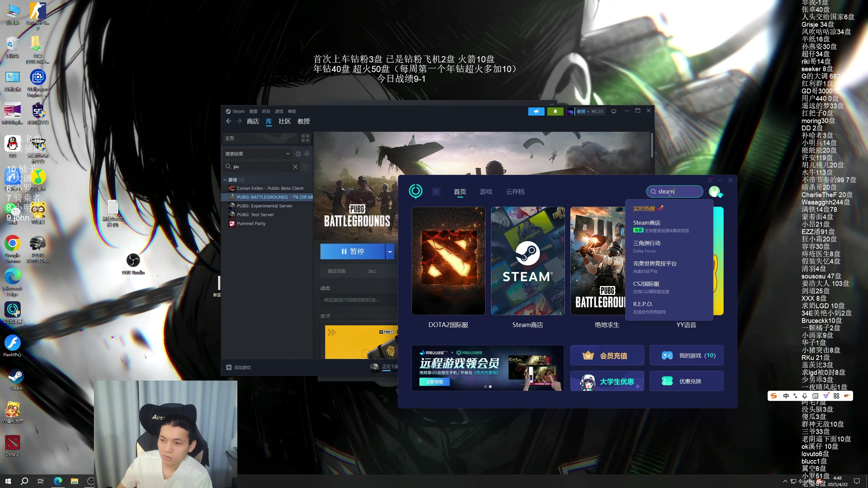Open UU accelerator user avatar
The width and height of the screenshot is (868, 488).
tap(715, 192)
